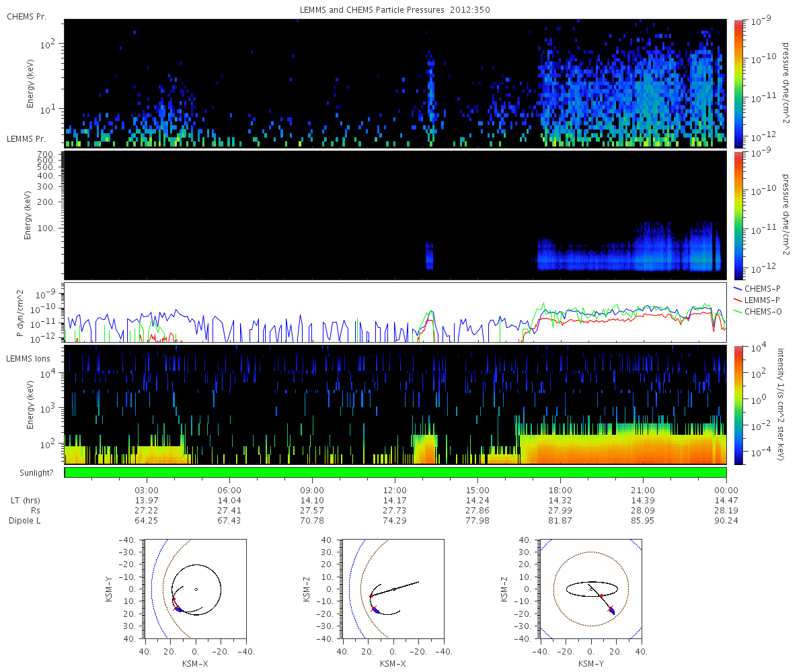Click the Rs value 27.22

click(x=147, y=511)
